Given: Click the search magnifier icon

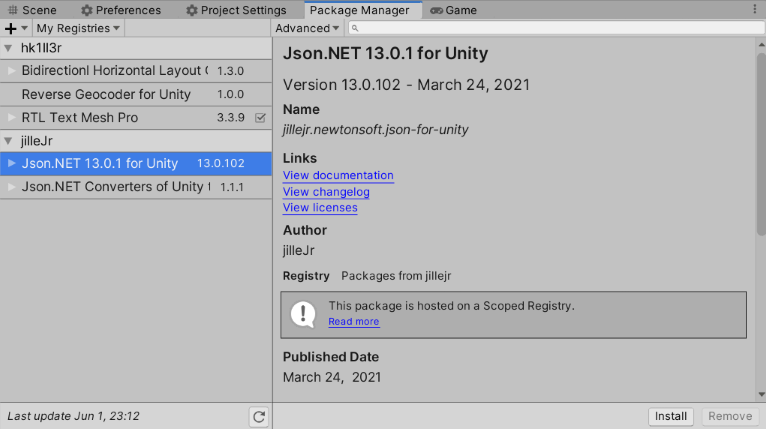Looking at the screenshot, I should (x=355, y=28).
